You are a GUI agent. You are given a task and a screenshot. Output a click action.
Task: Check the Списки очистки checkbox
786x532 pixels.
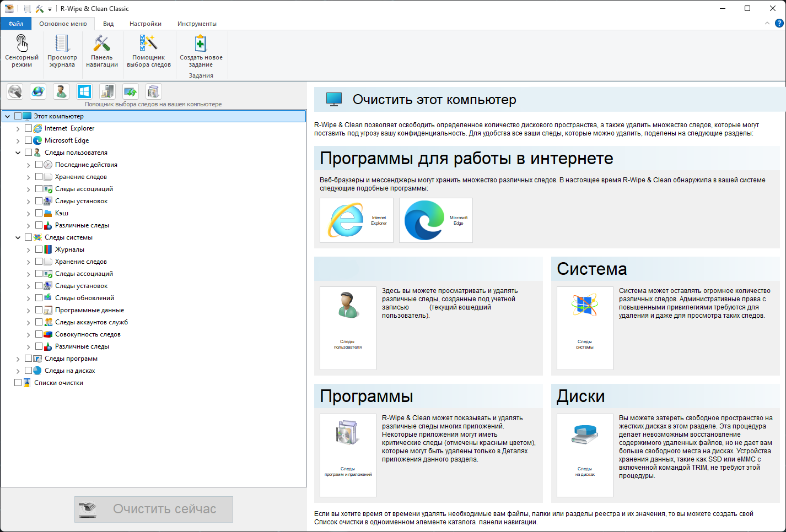[x=18, y=383]
